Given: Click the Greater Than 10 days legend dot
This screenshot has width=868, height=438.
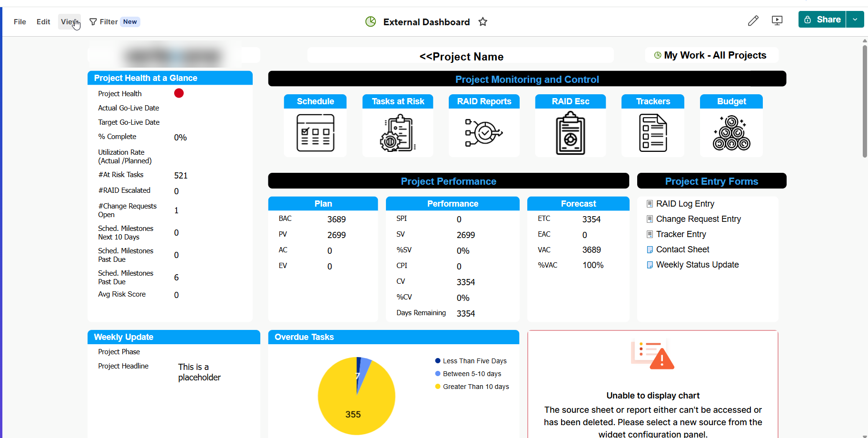Looking at the screenshot, I should [x=438, y=387].
